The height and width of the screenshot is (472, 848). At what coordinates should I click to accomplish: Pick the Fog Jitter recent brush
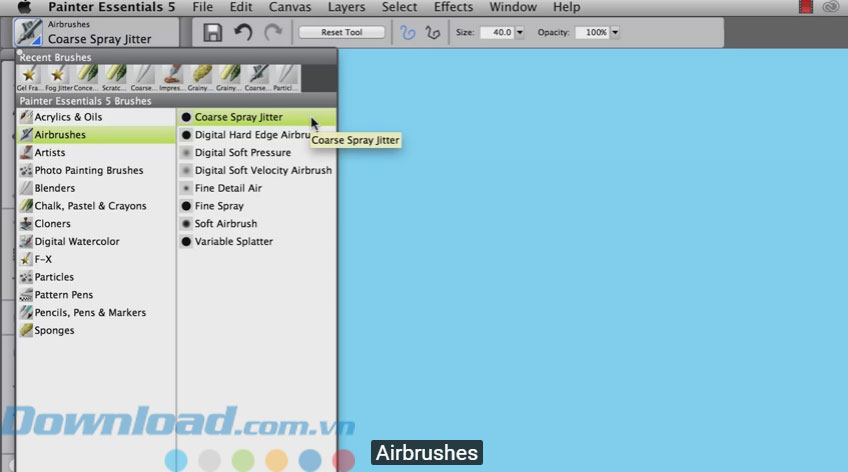57,78
